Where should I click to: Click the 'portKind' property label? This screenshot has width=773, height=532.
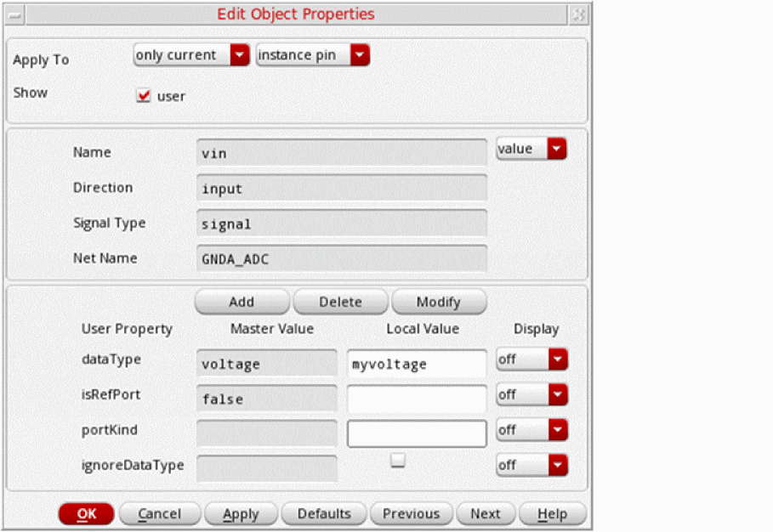coord(110,430)
